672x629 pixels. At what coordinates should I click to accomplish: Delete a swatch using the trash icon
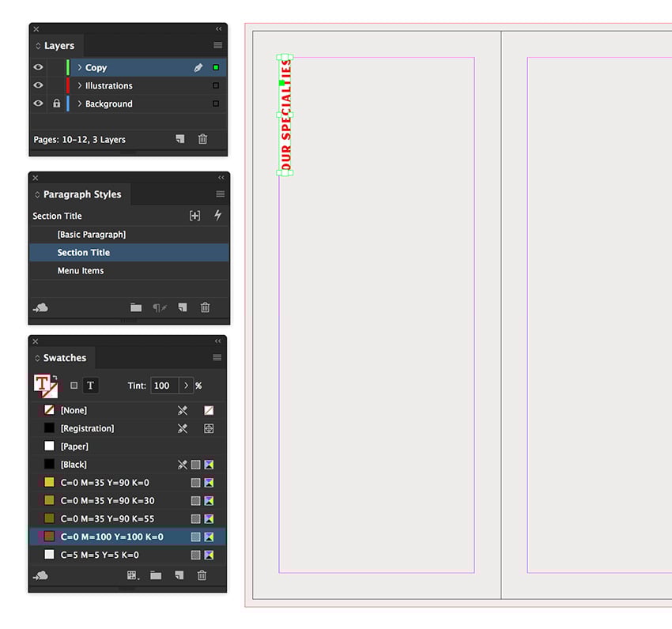point(202,575)
